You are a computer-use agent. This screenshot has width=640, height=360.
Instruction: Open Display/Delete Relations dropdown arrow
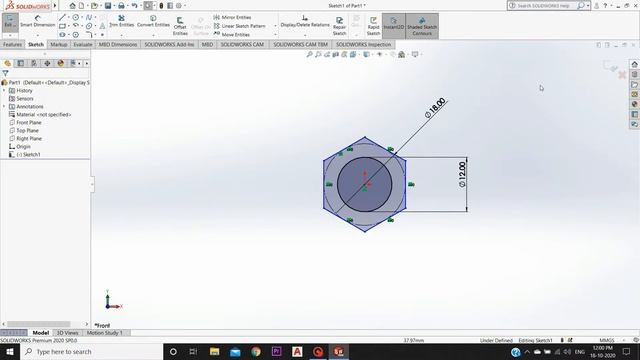(x=305, y=35)
